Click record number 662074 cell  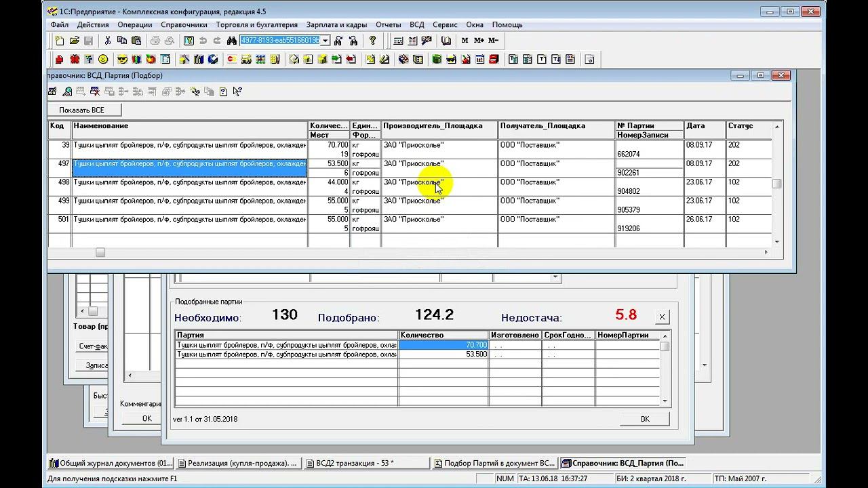pyautogui.click(x=649, y=154)
